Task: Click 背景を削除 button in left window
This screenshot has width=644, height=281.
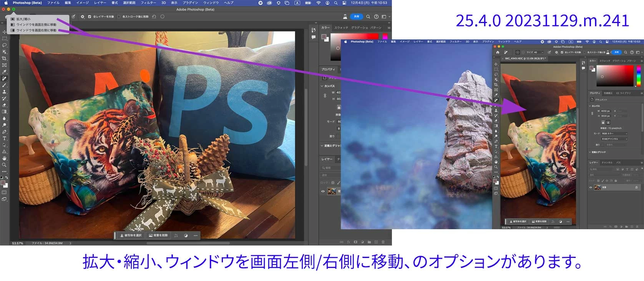Action: click(x=158, y=236)
